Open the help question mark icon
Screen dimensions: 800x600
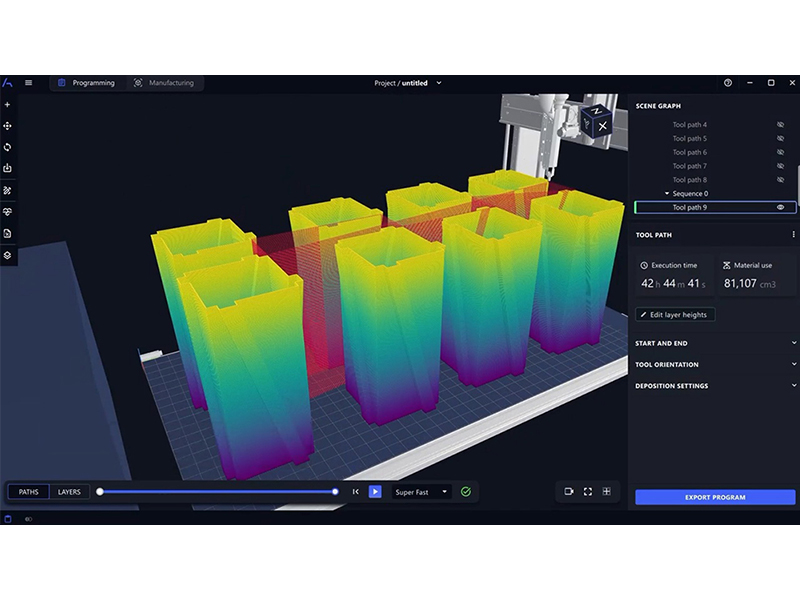click(728, 83)
